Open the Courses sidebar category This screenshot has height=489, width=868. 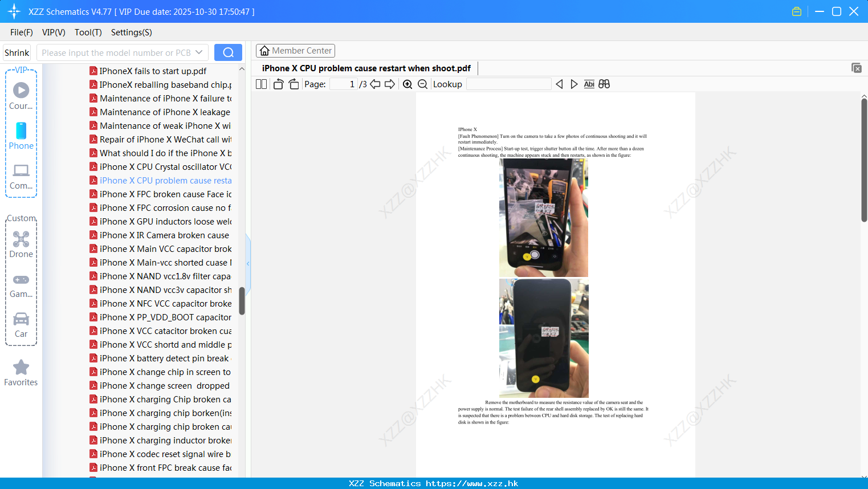click(21, 96)
